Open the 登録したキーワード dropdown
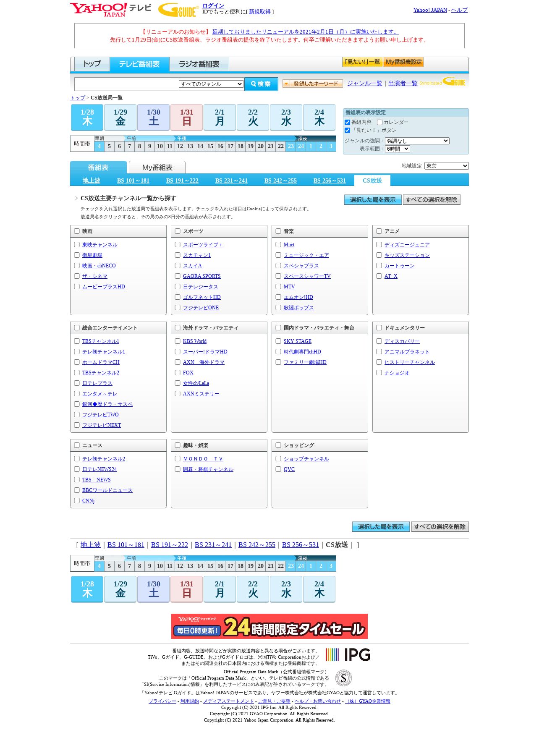Screen dimensions: 539x756 [x=313, y=84]
